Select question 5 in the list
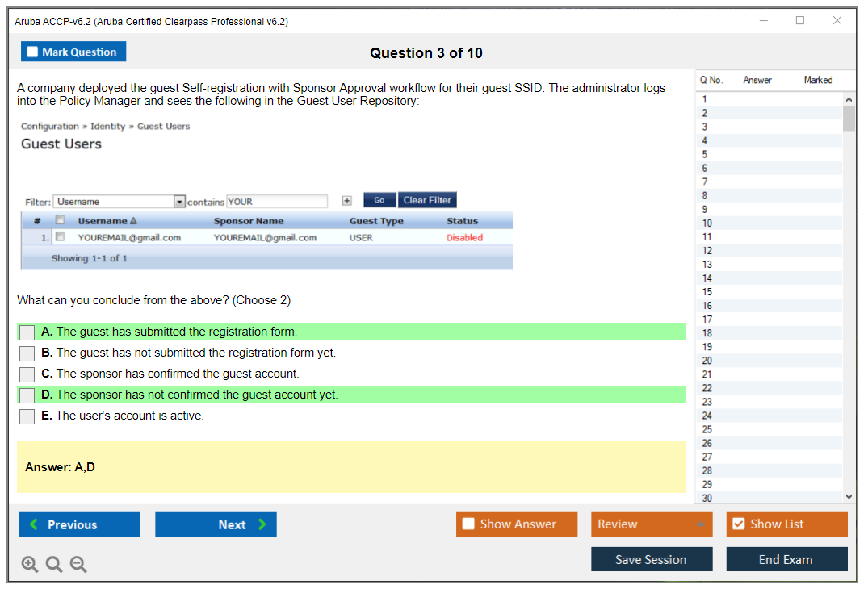This screenshot has height=593, width=868. coord(705,154)
